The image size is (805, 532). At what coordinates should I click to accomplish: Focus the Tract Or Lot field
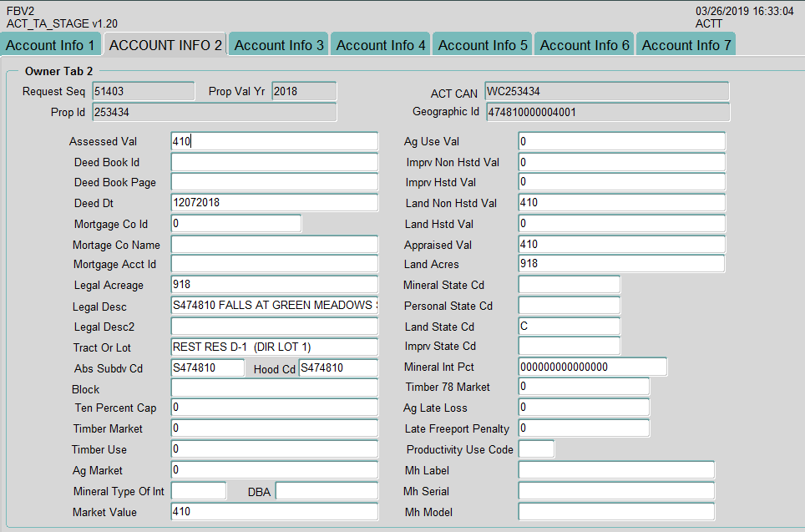pyautogui.click(x=274, y=347)
